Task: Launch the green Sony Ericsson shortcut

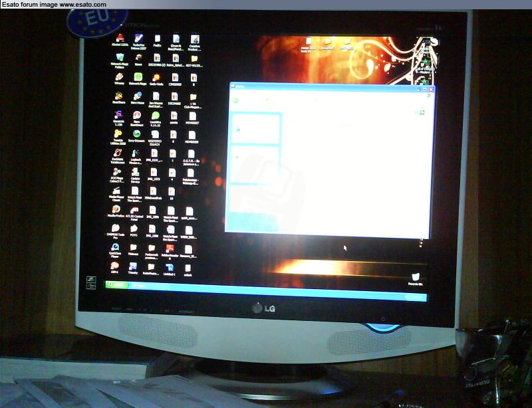Action: click(137, 136)
